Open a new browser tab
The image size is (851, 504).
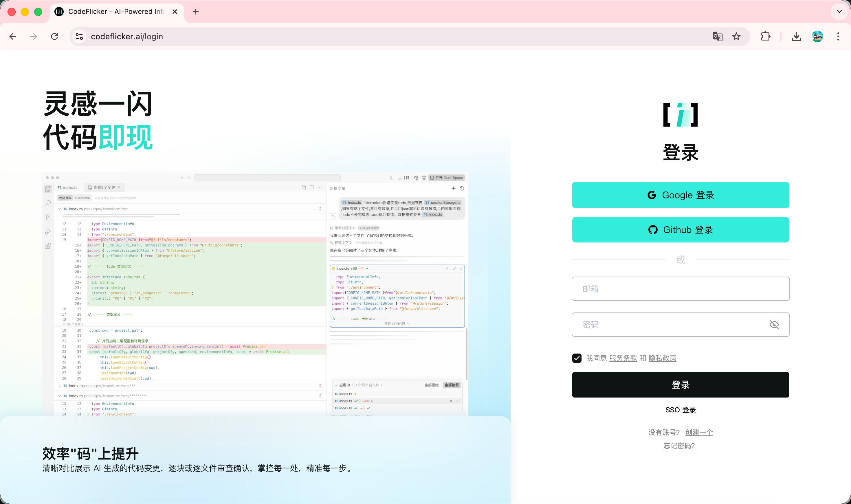[x=196, y=12]
